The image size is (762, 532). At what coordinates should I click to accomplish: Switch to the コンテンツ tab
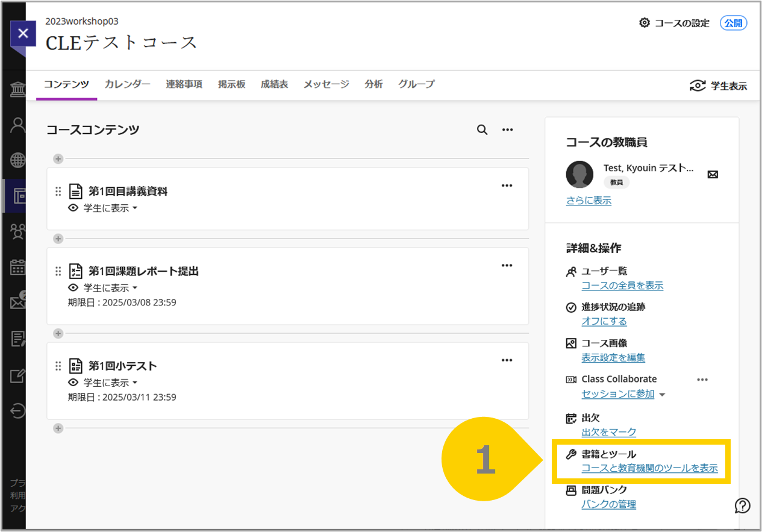(x=66, y=84)
